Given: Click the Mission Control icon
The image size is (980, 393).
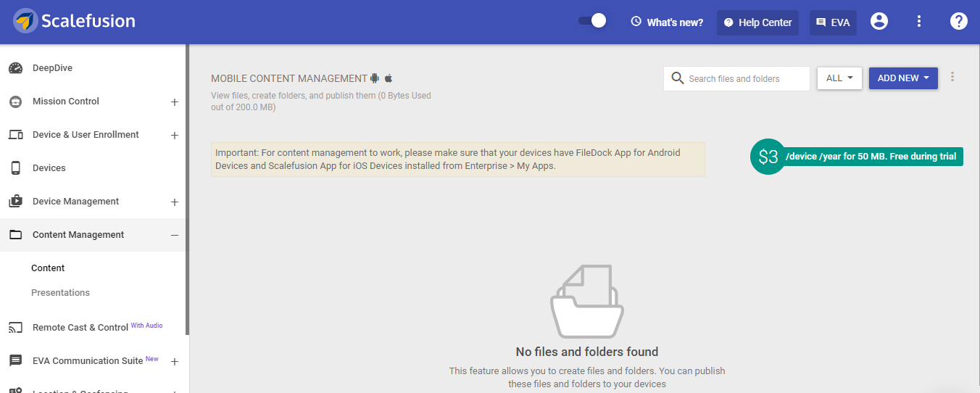Looking at the screenshot, I should [x=15, y=102].
